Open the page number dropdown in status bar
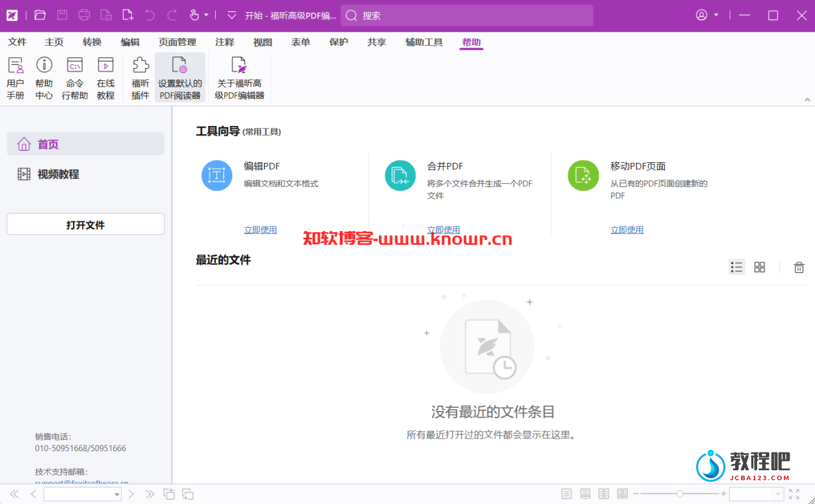Screen dimensions: 815x504 (117, 494)
